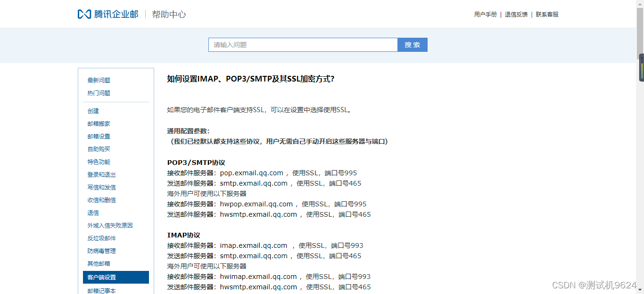Open the 创建 category
Viewport: 644px width, 294px height.
coord(93,111)
